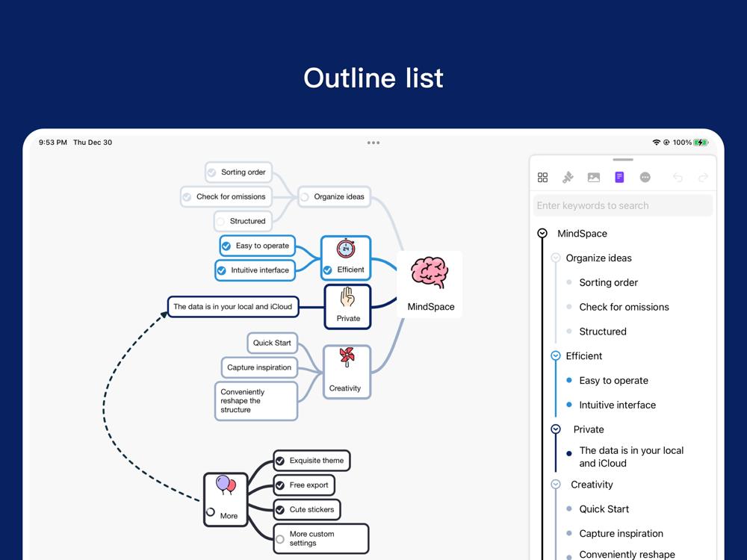The height and width of the screenshot is (560, 747).
Task: Click the panel drag handle bar
Action: pos(623,160)
